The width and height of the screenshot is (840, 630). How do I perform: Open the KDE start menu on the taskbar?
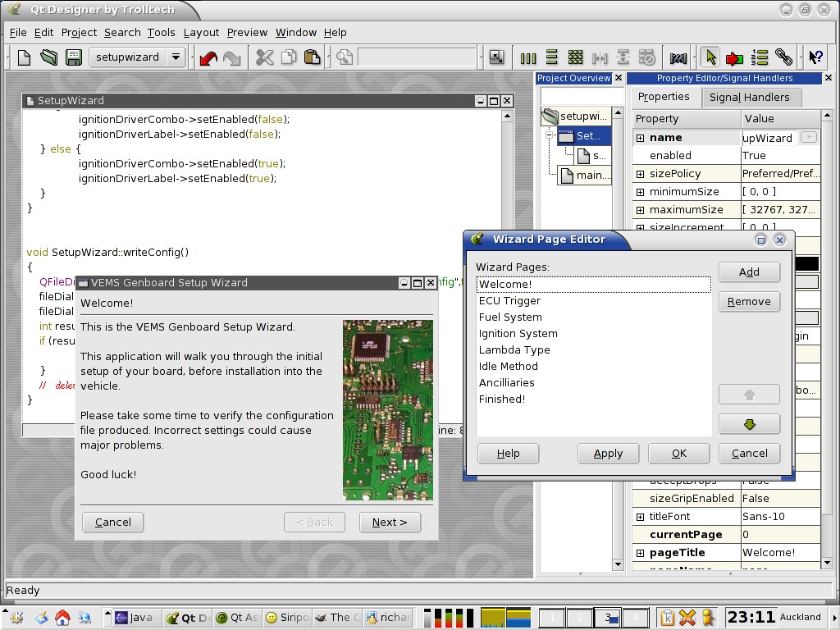click(x=16, y=618)
